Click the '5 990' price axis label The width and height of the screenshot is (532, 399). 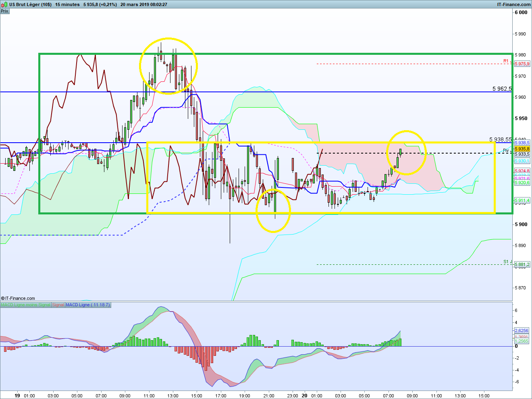pyautogui.click(x=520, y=34)
